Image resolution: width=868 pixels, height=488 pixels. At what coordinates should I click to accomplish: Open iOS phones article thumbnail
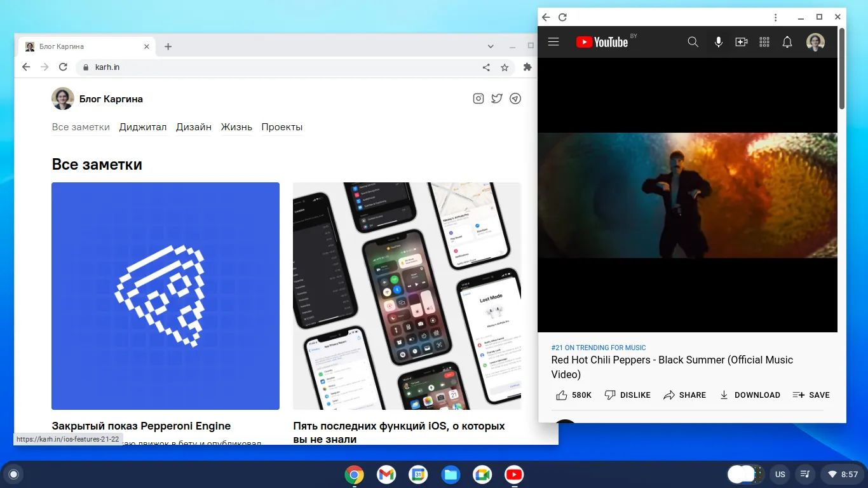click(407, 296)
